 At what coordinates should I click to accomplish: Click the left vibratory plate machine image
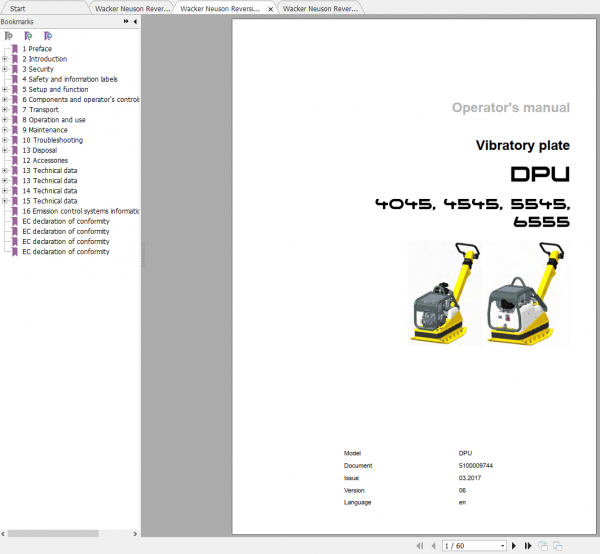(445, 293)
